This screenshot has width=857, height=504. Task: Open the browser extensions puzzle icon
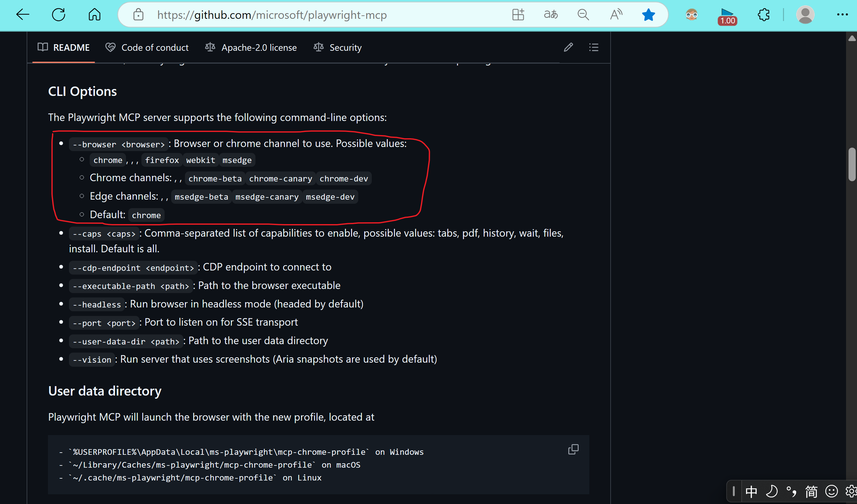[x=764, y=15]
